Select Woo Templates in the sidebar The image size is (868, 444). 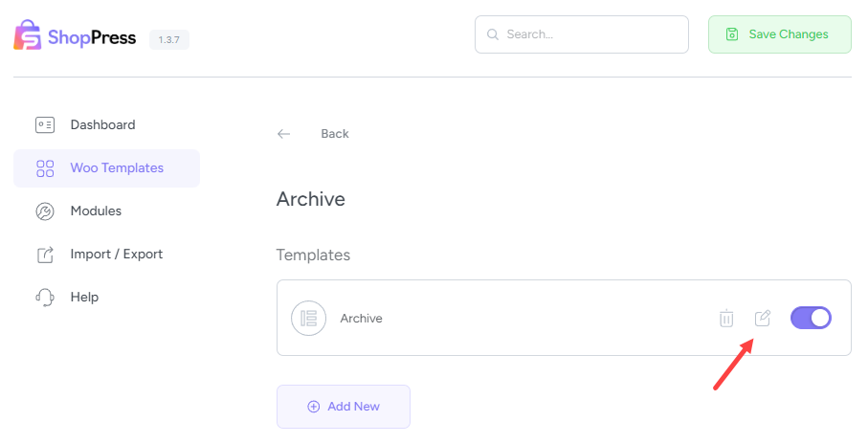[117, 168]
